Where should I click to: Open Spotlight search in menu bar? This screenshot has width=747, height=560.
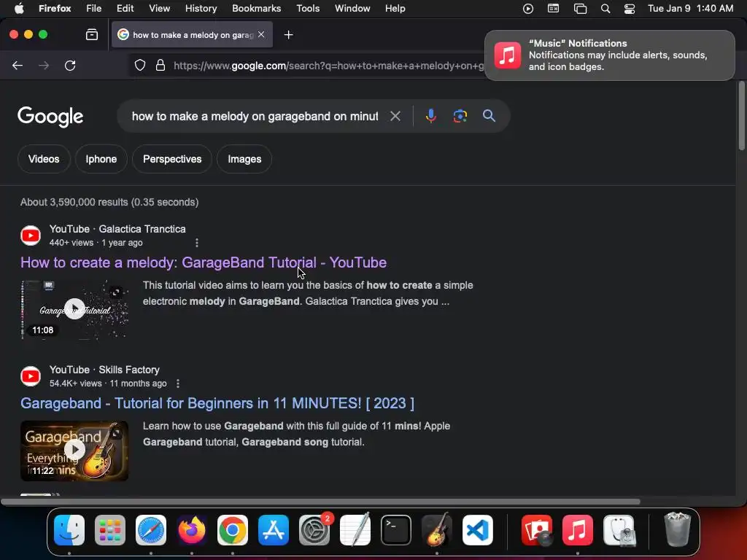[x=605, y=9]
